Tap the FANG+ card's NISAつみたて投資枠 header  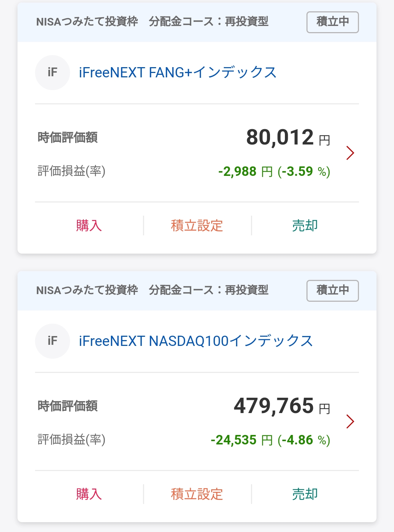tap(87, 22)
